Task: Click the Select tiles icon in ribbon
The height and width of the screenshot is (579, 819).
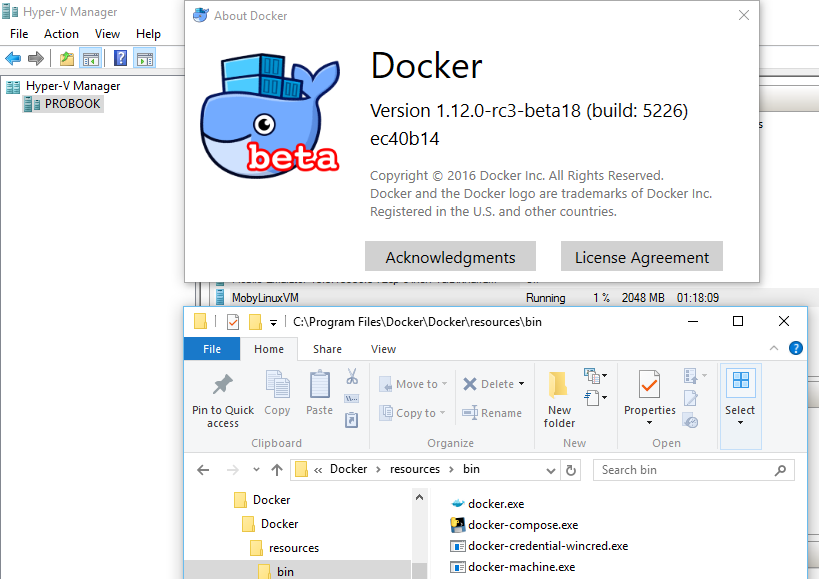Action: click(x=741, y=380)
